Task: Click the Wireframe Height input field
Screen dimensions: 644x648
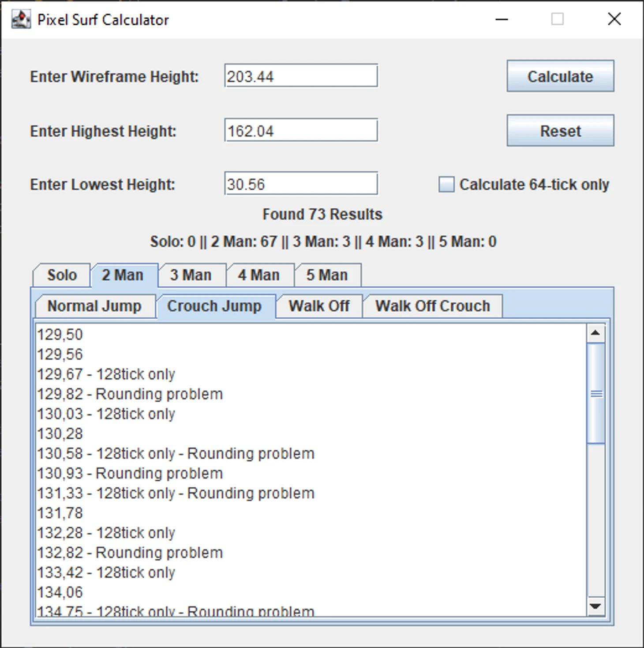Action: [301, 76]
